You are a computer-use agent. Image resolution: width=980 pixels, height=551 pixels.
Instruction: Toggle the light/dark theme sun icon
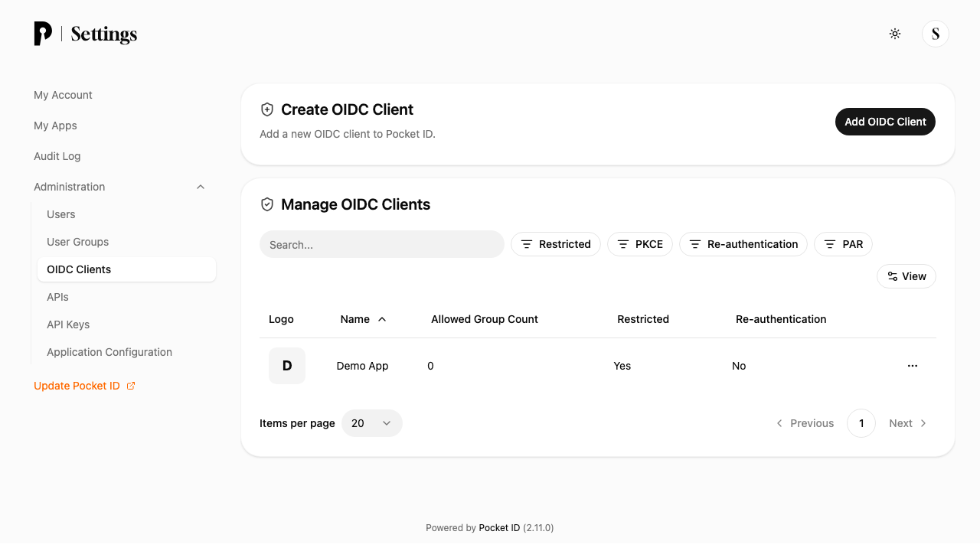pyautogui.click(x=895, y=34)
